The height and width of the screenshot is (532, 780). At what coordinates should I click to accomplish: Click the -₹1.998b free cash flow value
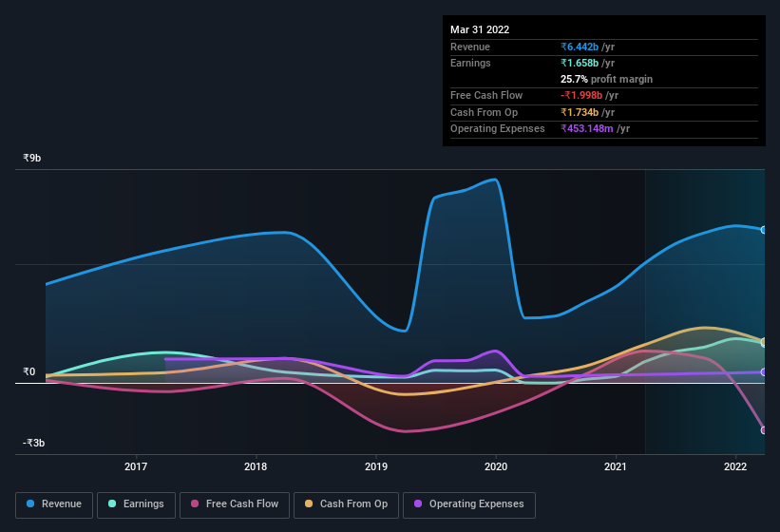coord(581,95)
